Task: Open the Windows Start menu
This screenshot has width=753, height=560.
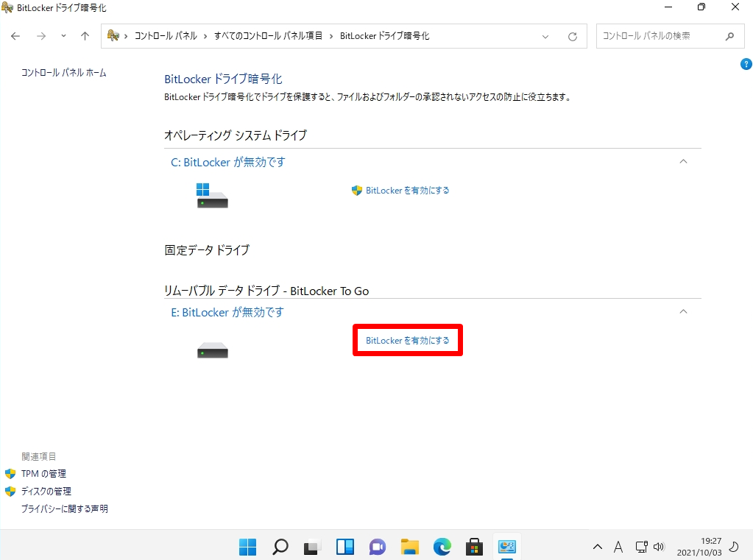Action: tap(248, 547)
